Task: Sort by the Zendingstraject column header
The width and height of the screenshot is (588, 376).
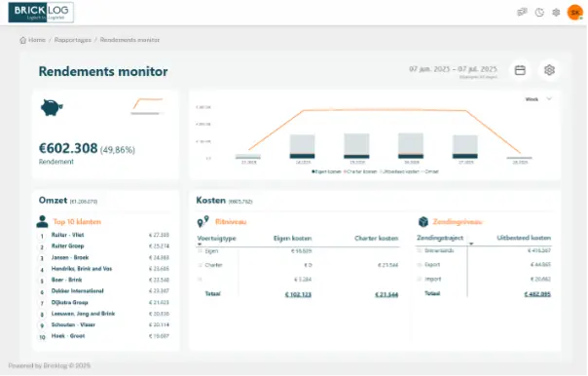Action: point(440,238)
